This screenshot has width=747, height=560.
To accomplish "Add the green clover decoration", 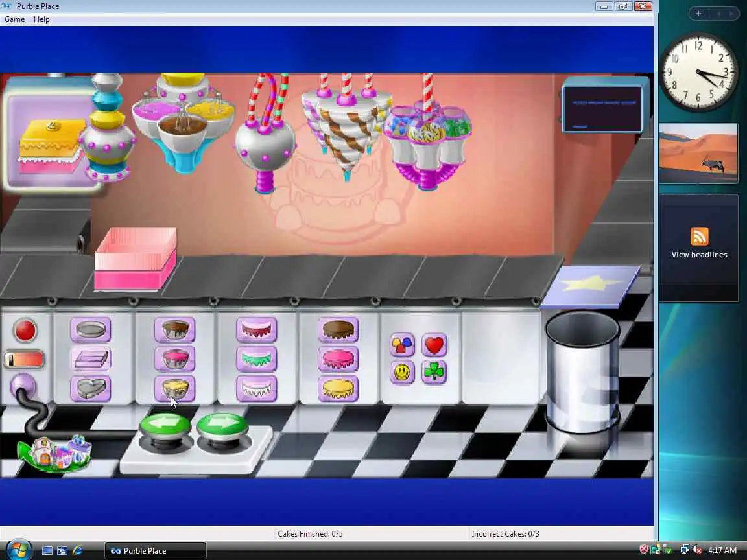I will click(434, 372).
